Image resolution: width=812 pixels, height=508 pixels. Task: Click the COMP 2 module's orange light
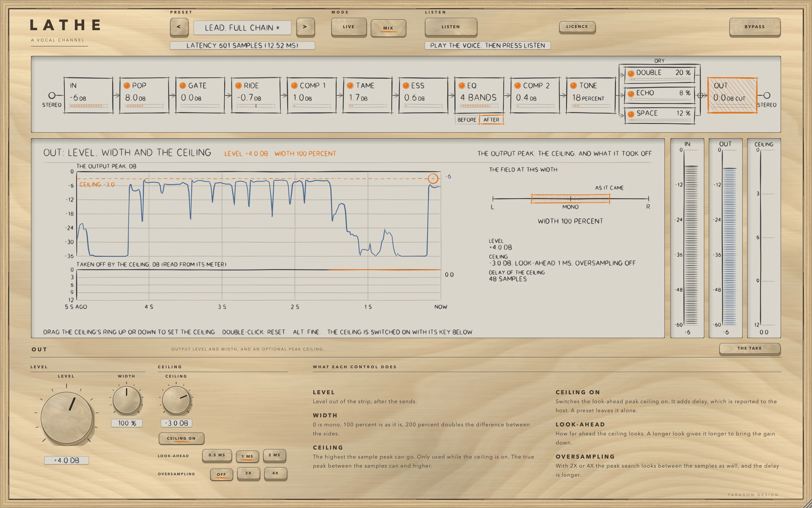[x=518, y=86]
